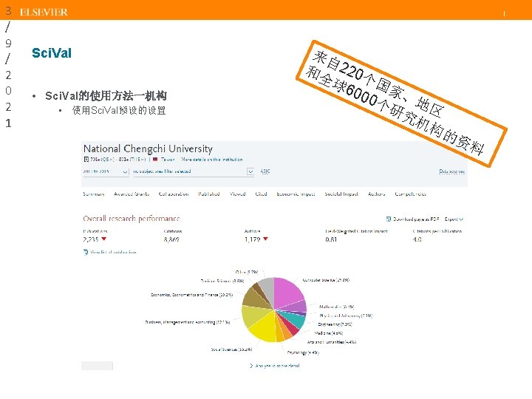Expand the year range dropdown

coord(106,171)
